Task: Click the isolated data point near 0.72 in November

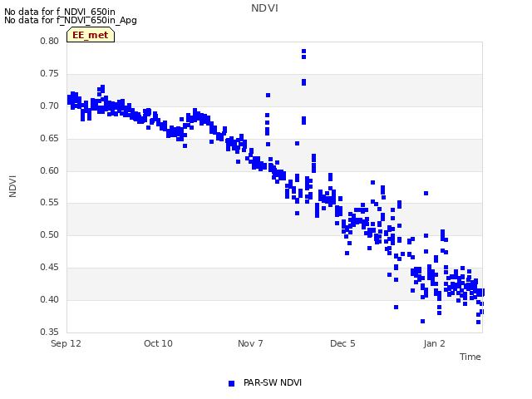Action: (x=268, y=96)
